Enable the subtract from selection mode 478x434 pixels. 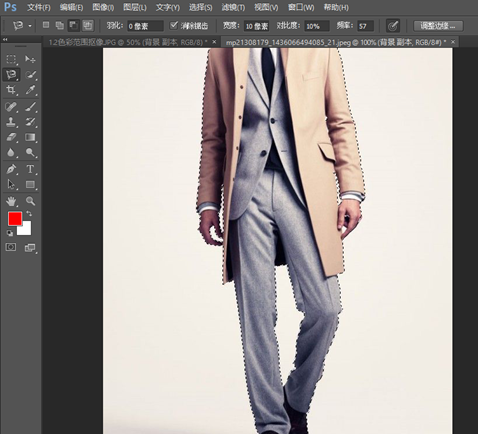coord(73,25)
